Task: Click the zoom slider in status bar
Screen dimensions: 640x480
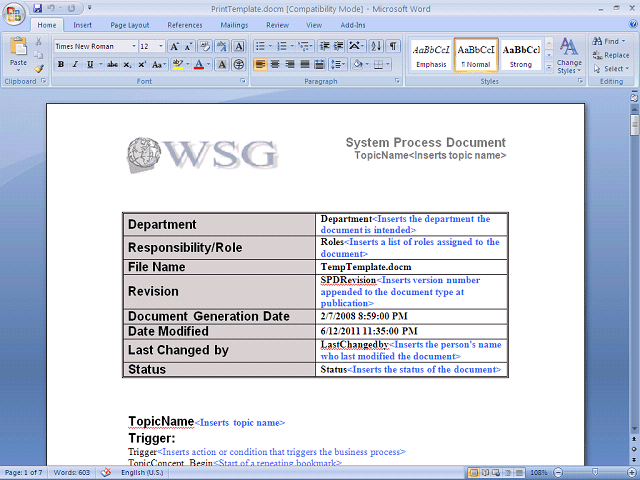Action: click(x=595, y=472)
